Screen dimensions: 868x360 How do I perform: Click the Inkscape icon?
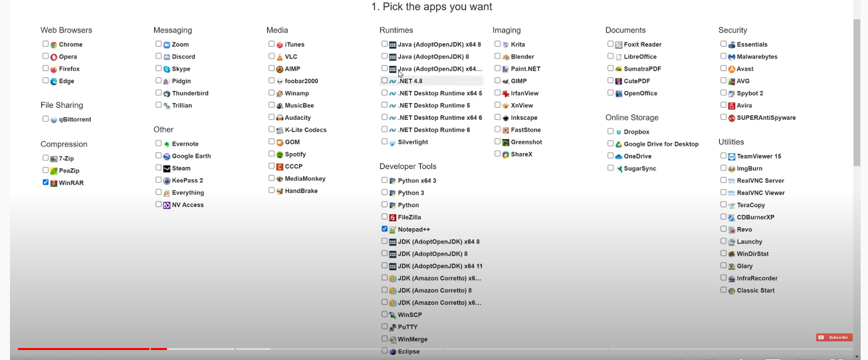[x=506, y=118]
